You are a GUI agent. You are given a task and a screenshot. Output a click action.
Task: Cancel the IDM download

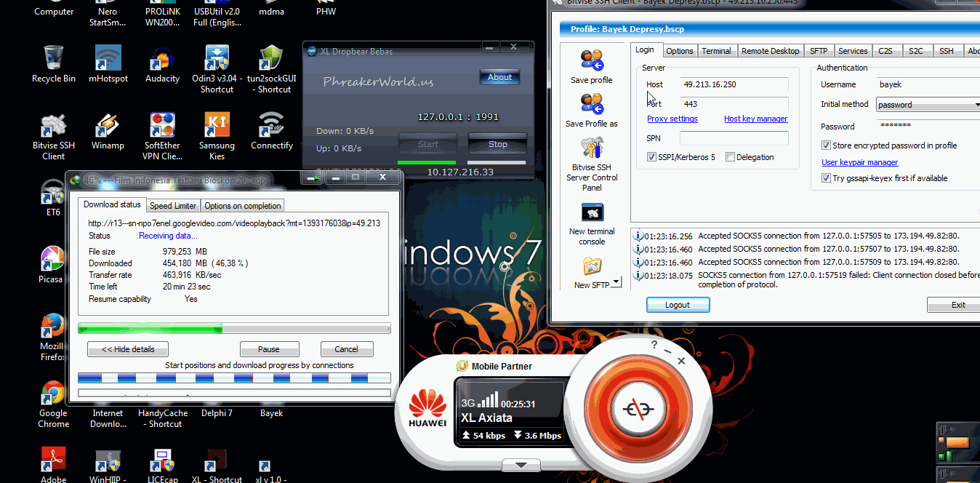click(346, 349)
